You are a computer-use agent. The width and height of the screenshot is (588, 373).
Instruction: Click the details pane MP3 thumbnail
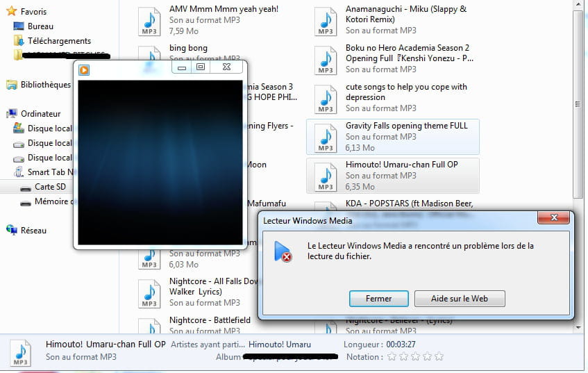coord(20,353)
